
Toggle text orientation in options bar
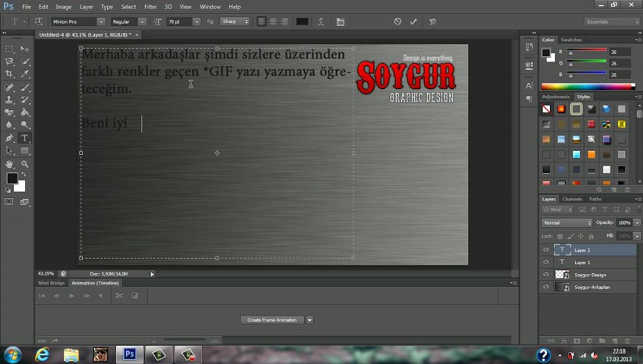[x=38, y=22]
